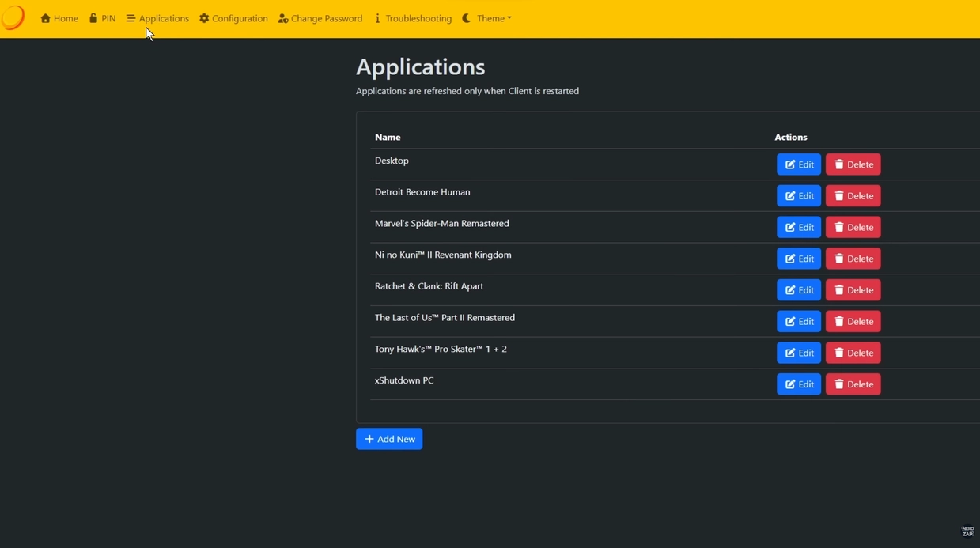Click the Name column header
980x548 pixels.
388,138
